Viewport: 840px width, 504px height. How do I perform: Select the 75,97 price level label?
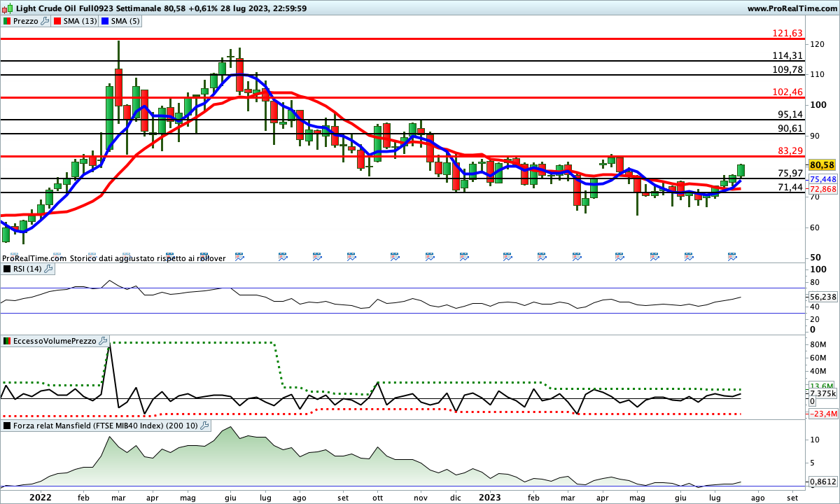[790, 173]
